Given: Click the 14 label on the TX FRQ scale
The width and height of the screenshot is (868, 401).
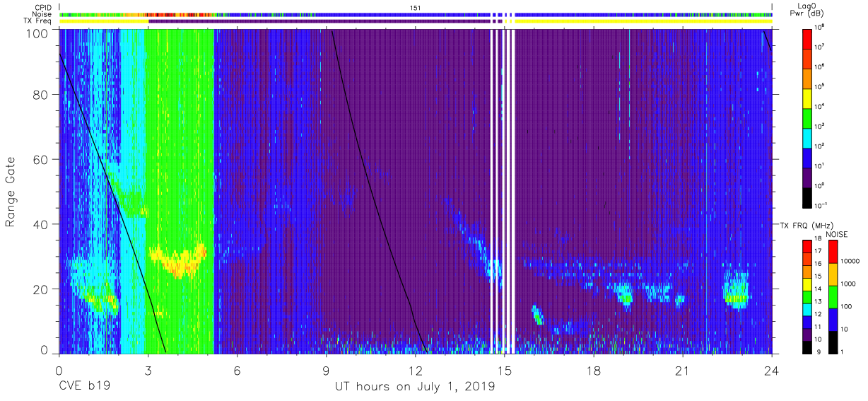Looking at the screenshot, I should [818, 290].
